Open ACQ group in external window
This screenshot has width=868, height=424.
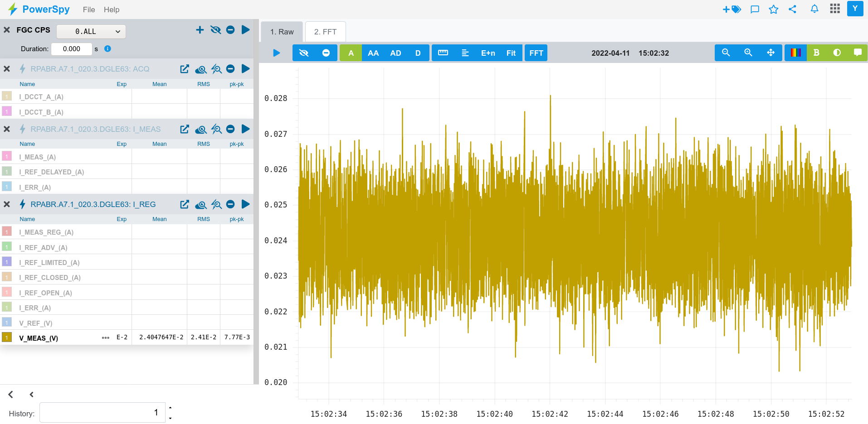coord(185,69)
